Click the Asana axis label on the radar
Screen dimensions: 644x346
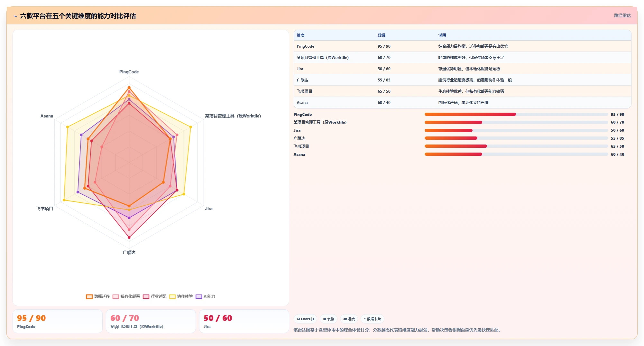pos(47,116)
